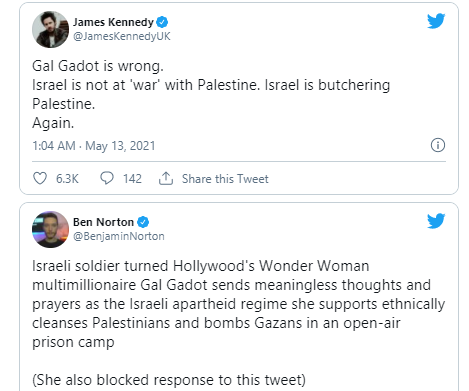Click Ben Norton's verified badge
This screenshot has height=391, width=469.
point(143,222)
